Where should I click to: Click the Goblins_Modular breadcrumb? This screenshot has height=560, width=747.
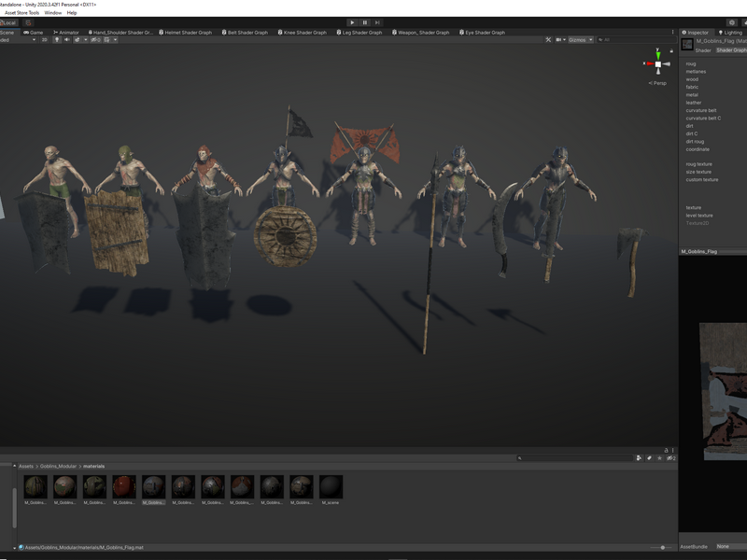coord(58,466)
